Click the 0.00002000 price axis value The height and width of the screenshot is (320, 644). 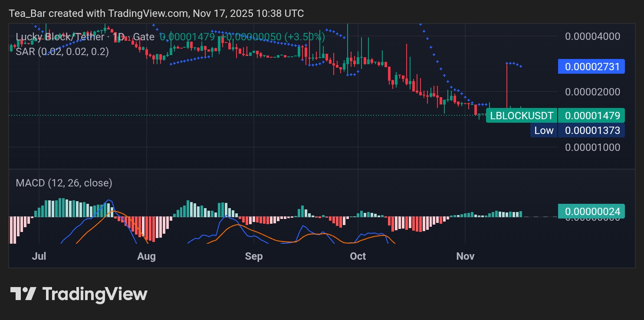point(592,91)
